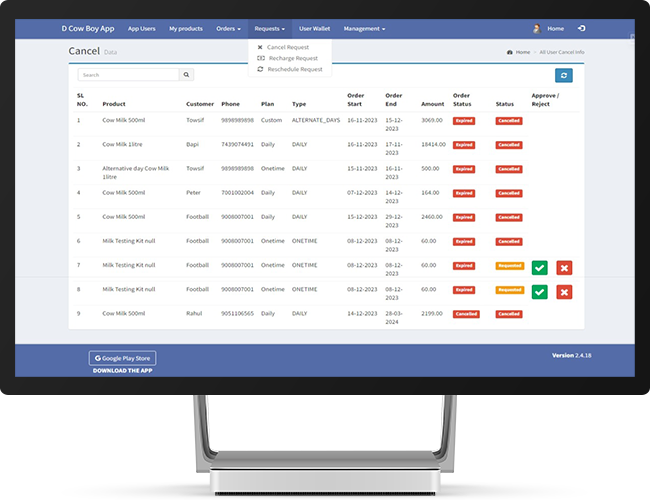This screenshot has height=500, width=650.
Task: Click the search magnifier icon
Action: coord(186,75)
